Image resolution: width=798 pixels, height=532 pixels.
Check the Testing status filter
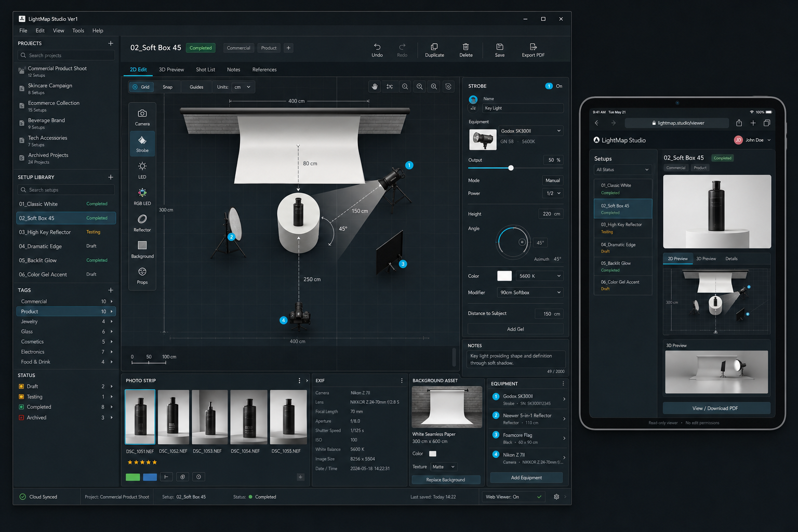tap(21, 397)
